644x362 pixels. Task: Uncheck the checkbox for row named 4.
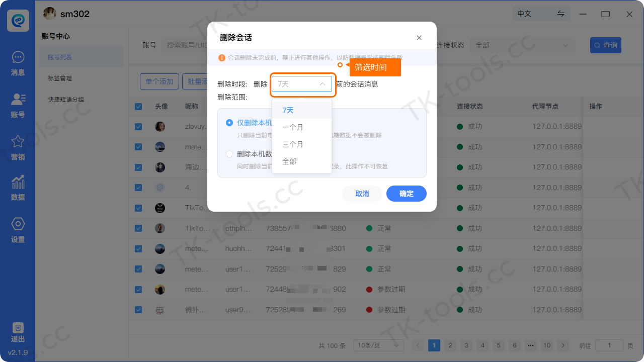tap(138, 188)
